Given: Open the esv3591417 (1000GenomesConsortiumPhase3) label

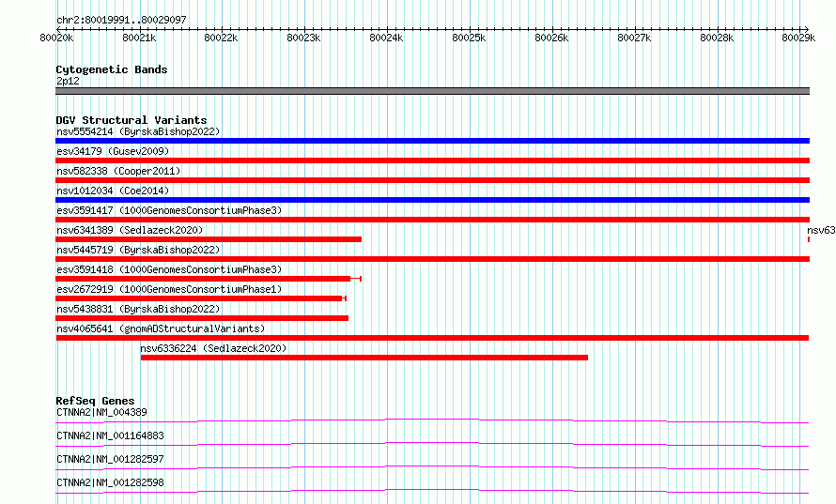Looking at the screenshot, I should coord(169,210).
